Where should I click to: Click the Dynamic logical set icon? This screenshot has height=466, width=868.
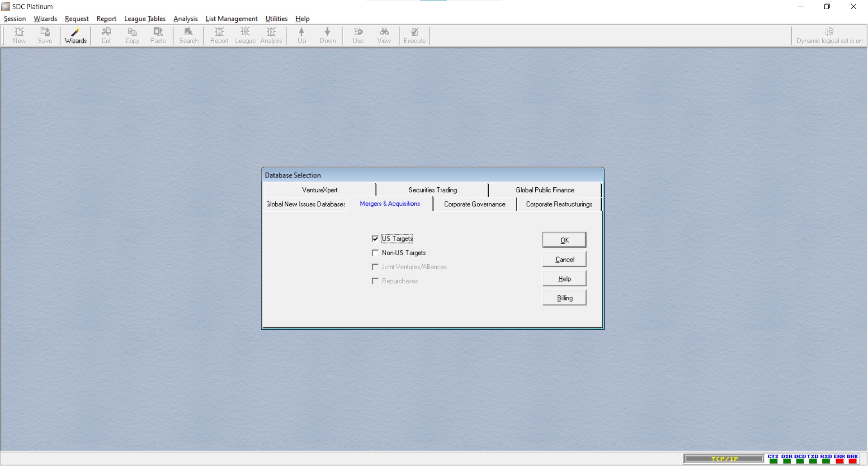click(829, 32)
